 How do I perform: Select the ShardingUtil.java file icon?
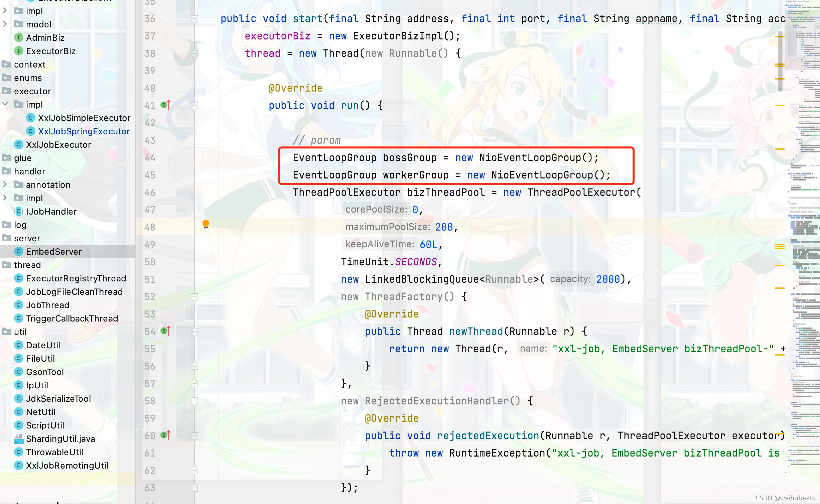pyautogui.click(x=19, y=439)
